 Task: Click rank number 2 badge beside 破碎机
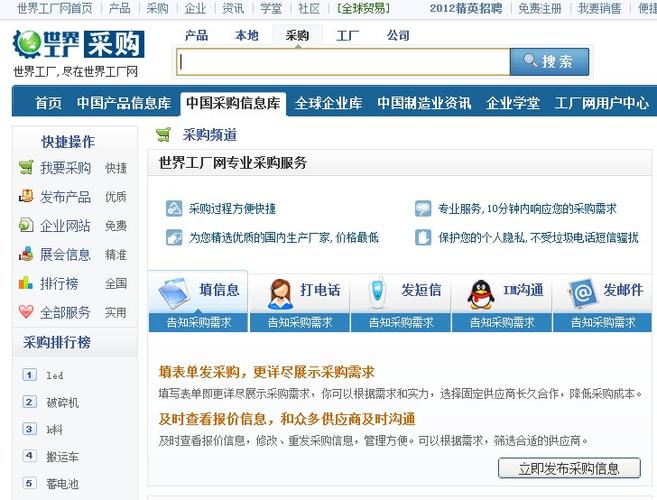coord(29,402)
